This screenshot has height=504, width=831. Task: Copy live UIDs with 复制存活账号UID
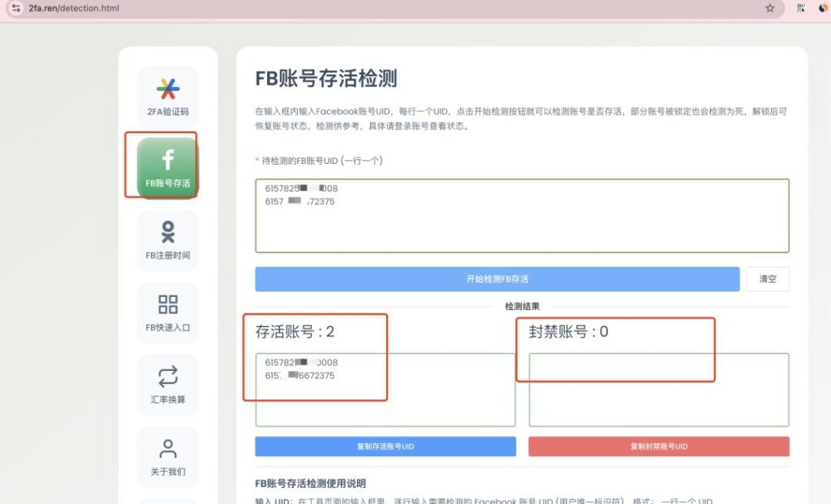point(385,446)
